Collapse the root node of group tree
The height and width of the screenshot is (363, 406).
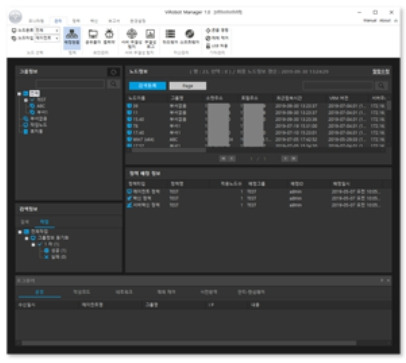click(19, 94)
